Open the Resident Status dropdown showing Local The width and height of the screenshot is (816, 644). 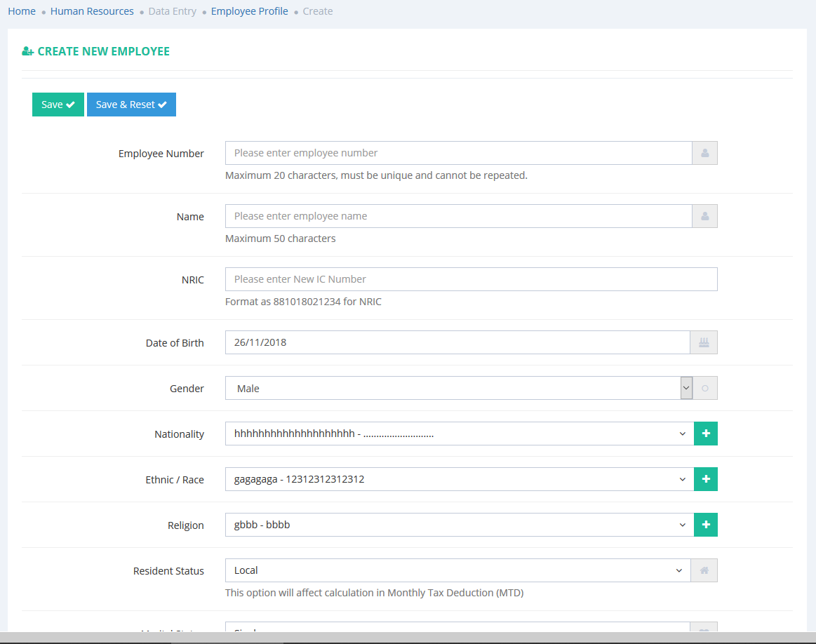[457, 570]
